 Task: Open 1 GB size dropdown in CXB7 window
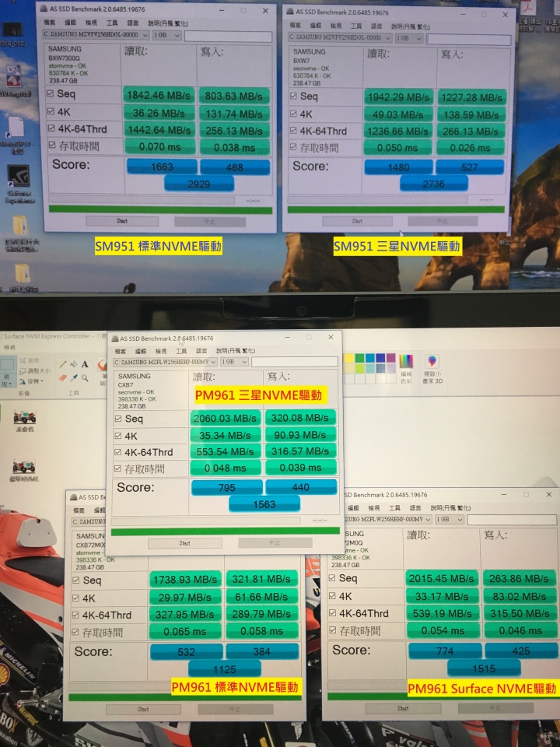pos(234,362)
